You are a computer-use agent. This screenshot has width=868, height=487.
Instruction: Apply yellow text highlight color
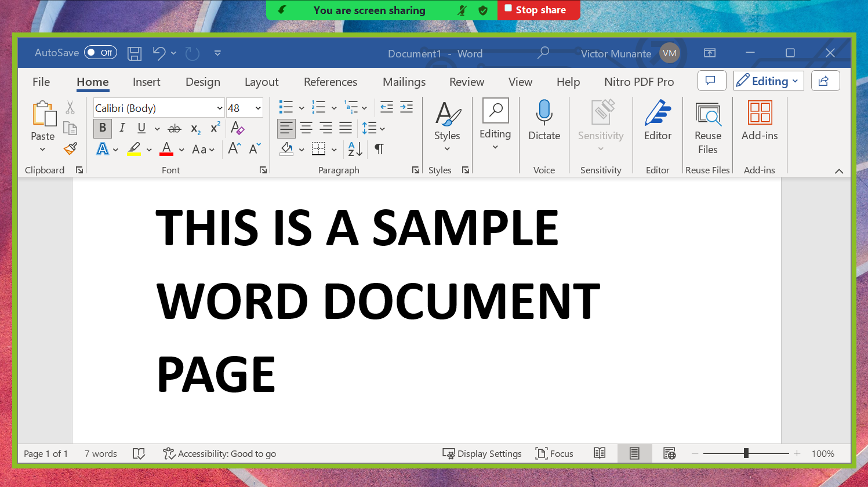pos(134,149)
